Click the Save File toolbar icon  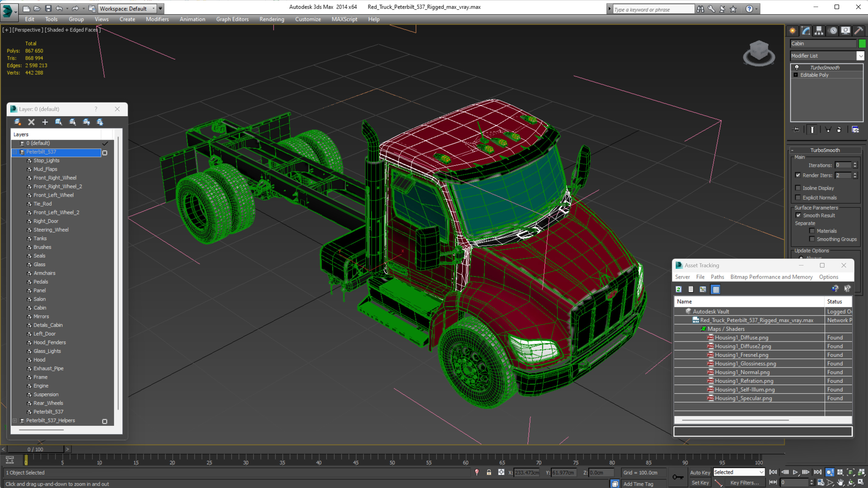pos(48,9)
